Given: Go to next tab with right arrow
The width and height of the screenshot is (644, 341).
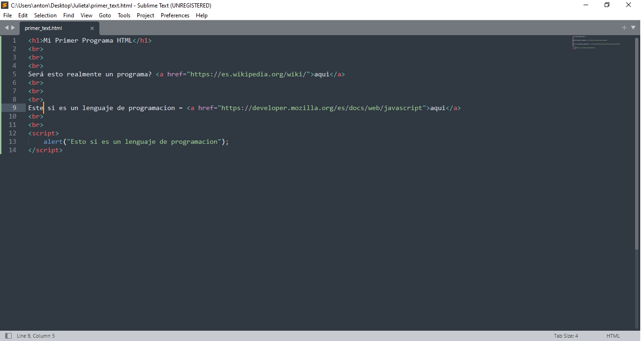Looking at the screenshot, I should [13, 28].
